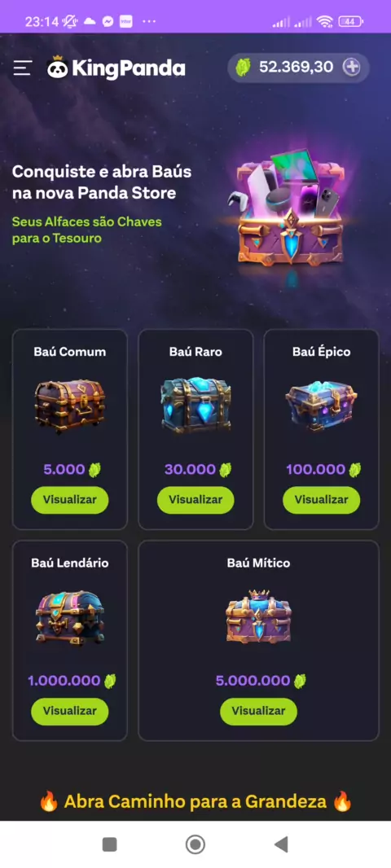
Task: Tap the 52.369,30 balance display
Action: 297,68
